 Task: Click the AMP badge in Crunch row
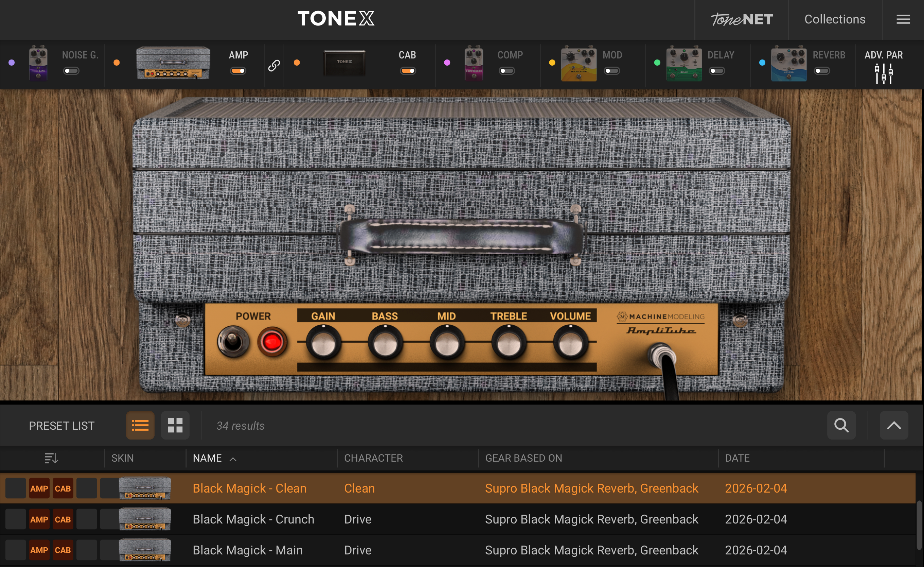[39, 519]
